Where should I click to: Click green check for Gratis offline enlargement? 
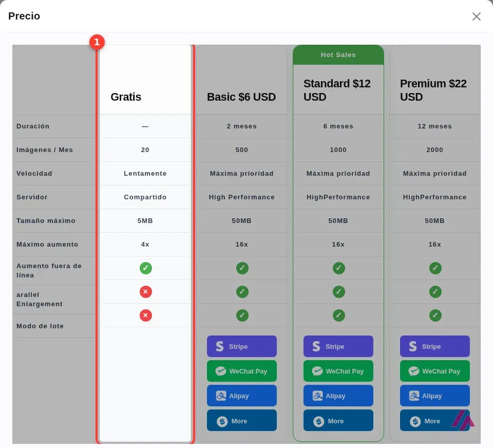(145, 268)
